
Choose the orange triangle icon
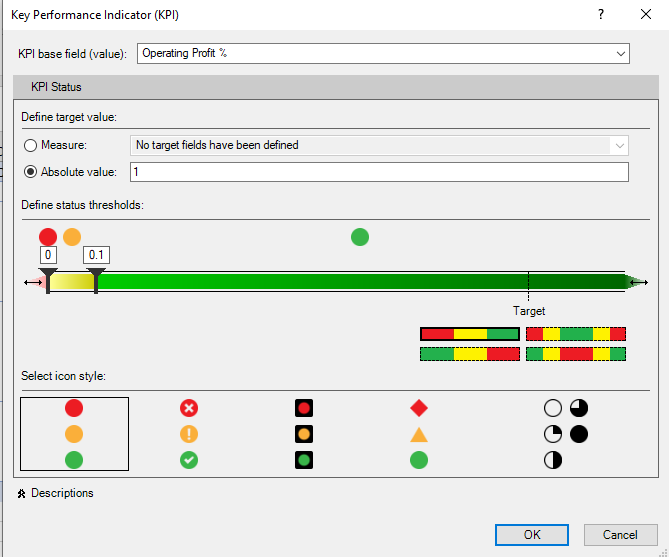(419, 435)
